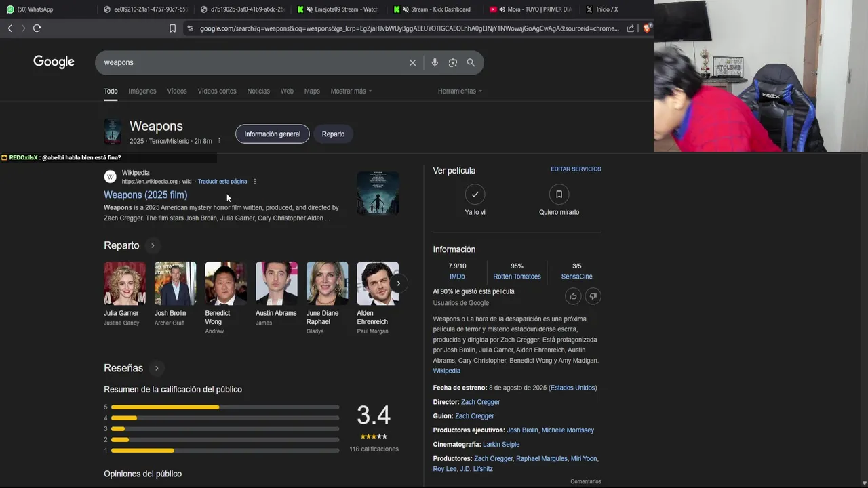Screen dimensions: 868x488
Task: Click the 5-star rating bar
Action: [x=225, y=407]
